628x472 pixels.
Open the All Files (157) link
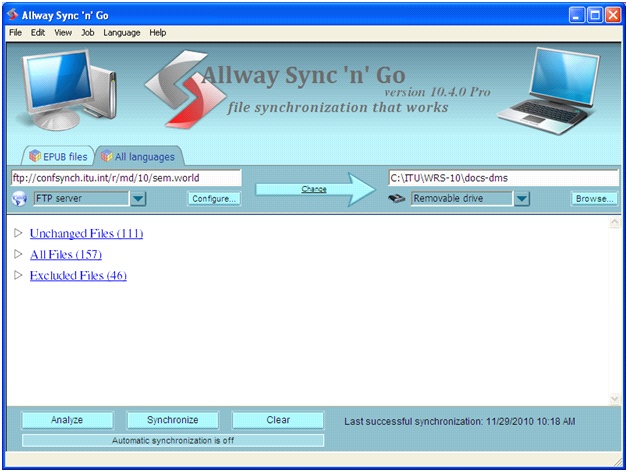coord(66,254)
